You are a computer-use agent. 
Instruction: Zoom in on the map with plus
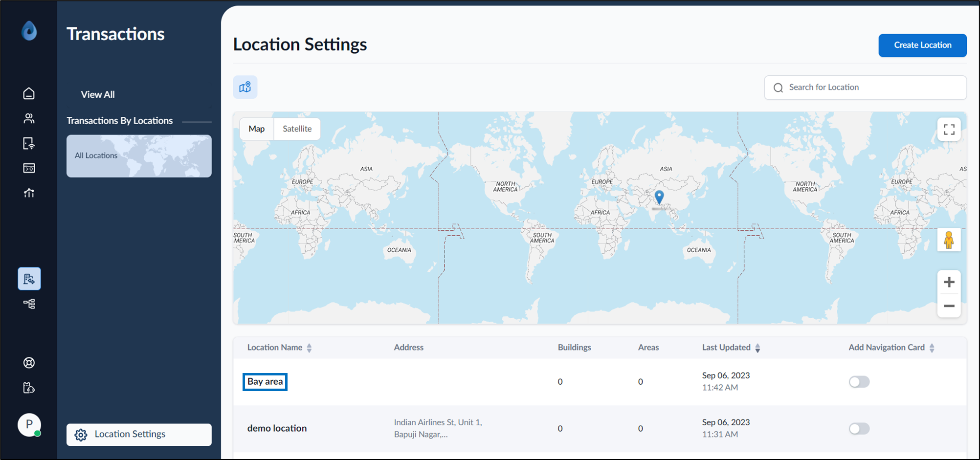coord(949,282)
